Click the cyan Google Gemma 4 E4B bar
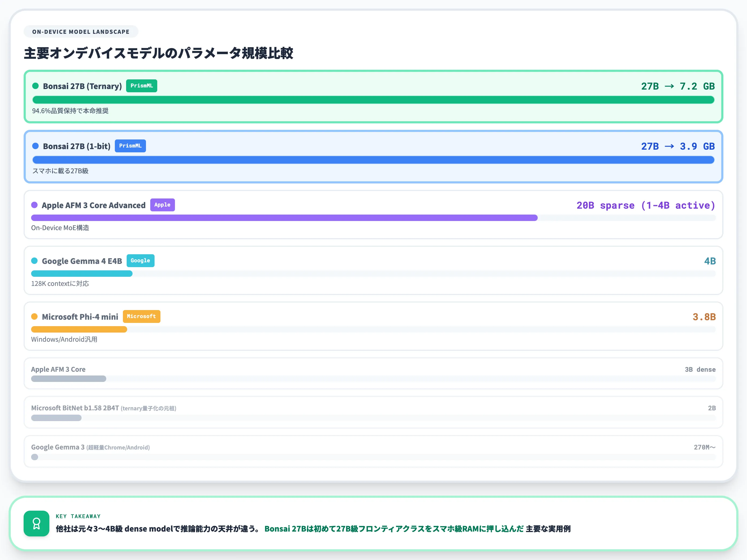This screenshot has width=747, height=560. point(82,273)
